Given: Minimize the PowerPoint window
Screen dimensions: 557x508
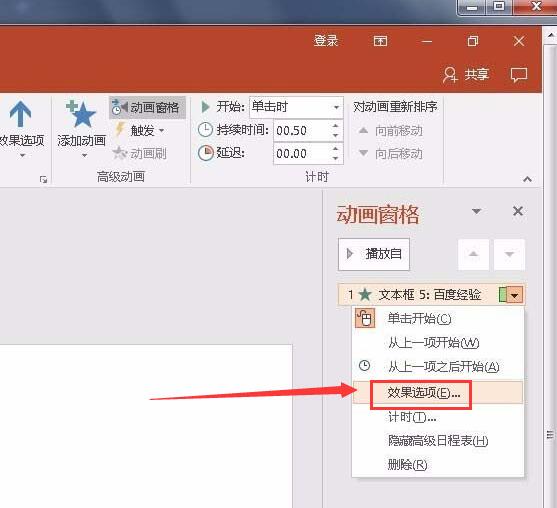Looking at the screenshot, I should tap(427, 41).
